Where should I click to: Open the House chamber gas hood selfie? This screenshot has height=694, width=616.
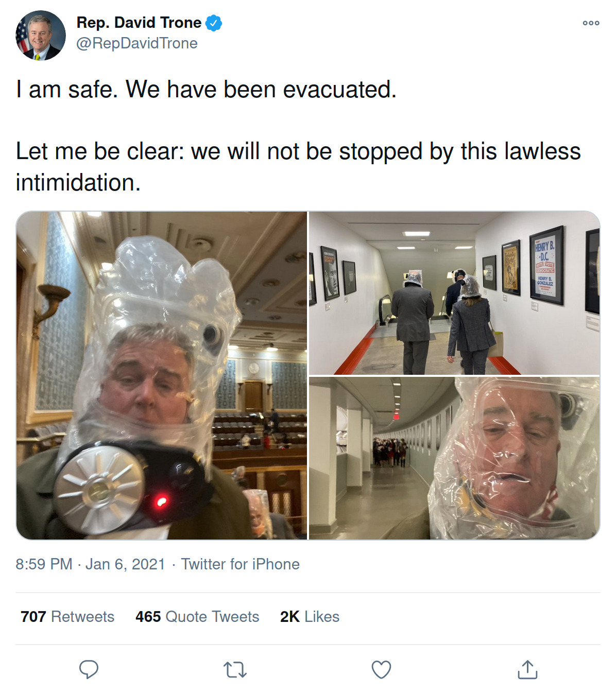162,375
